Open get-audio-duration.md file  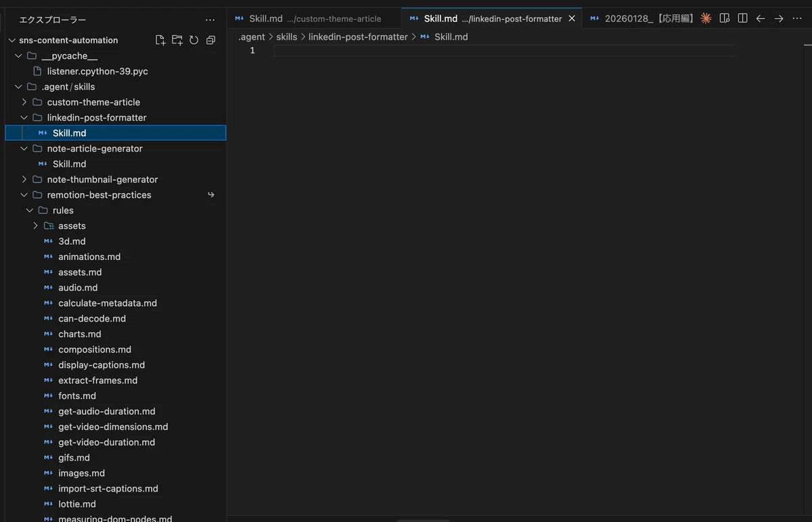click(107, 412)
